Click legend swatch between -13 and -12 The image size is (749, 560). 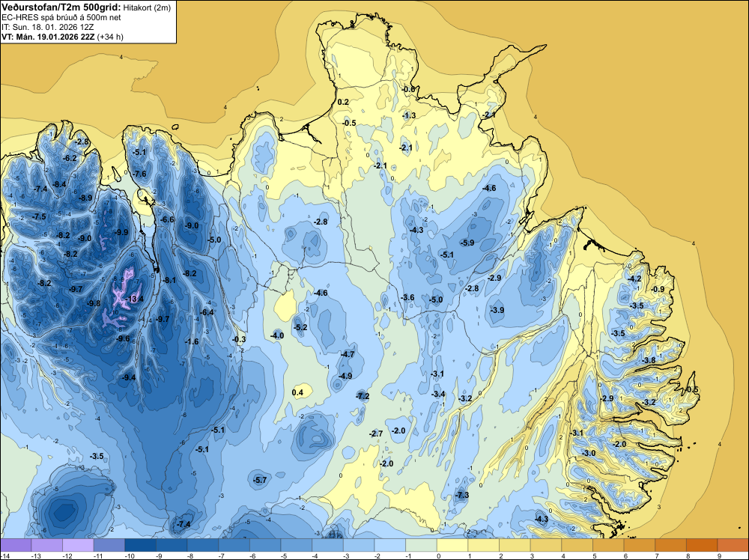pyautogui.click(x=46, y=545)
